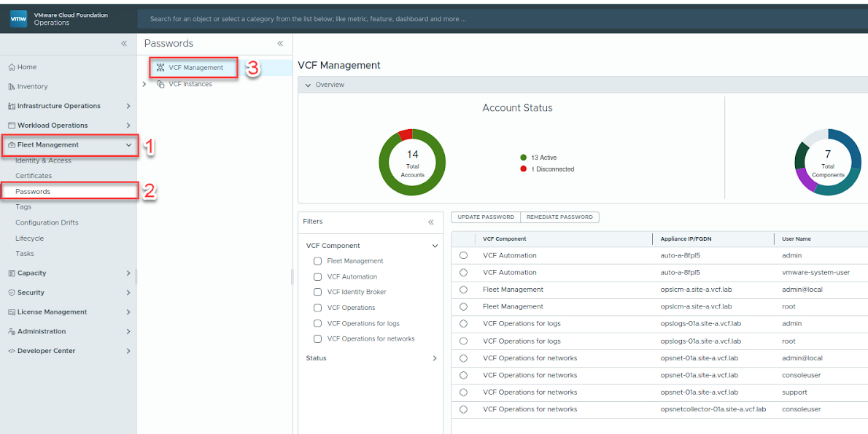Click the UPDATE PASSWORD button
The width and height of the screenshot is (868, 434).
485,217
